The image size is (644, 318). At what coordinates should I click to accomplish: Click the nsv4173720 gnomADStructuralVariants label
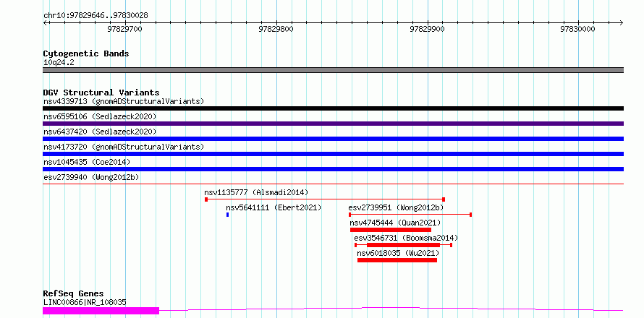pyautogui.click(x=124, y=147)
